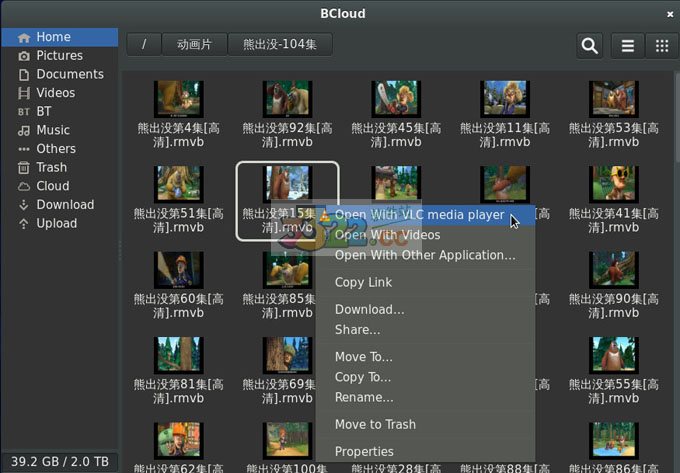Open Pictures category in sidebar
Image resolution: width=680 pixels, height=473 pixels.
(59, 56)
